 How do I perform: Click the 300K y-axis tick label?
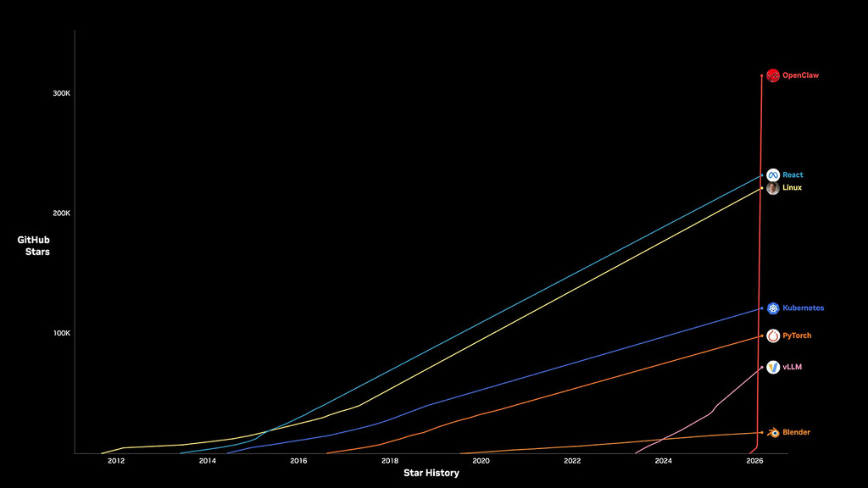(61, 93)
